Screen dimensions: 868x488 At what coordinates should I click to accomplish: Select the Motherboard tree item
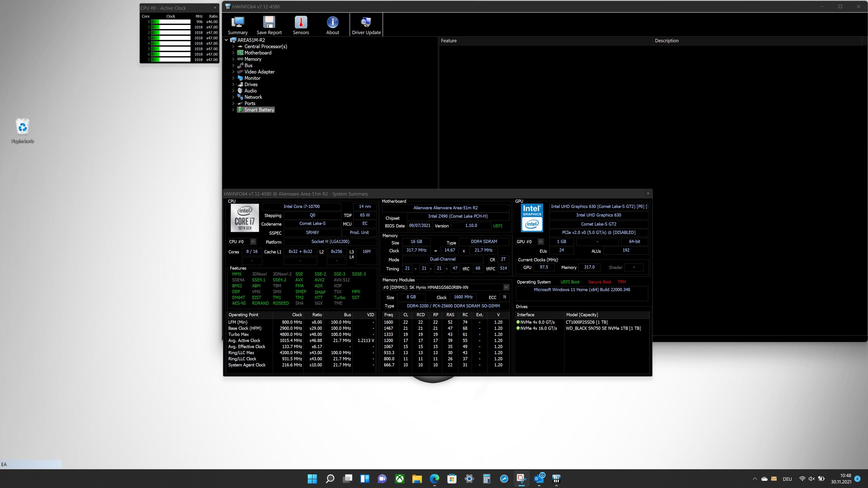point(258,53)
